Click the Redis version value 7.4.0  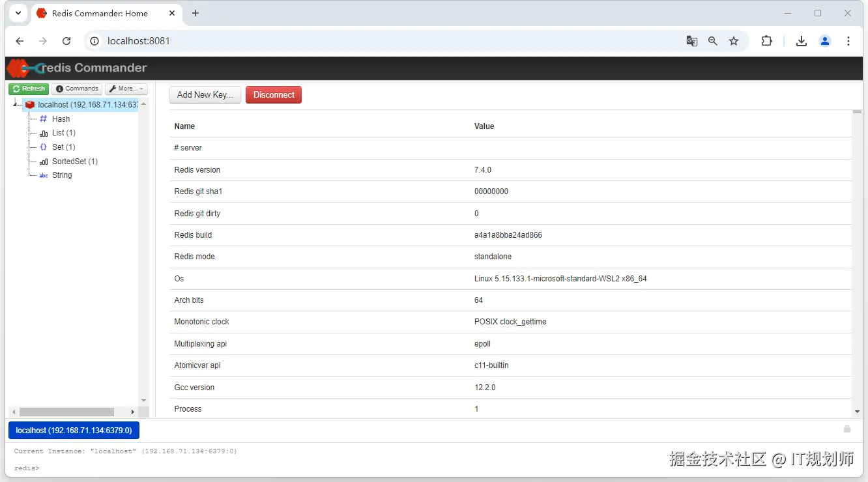pos(483,170)
